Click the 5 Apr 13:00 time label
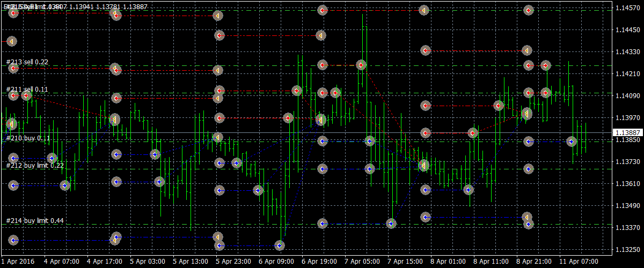Screen dimensions: 644x268 point(190,262)
